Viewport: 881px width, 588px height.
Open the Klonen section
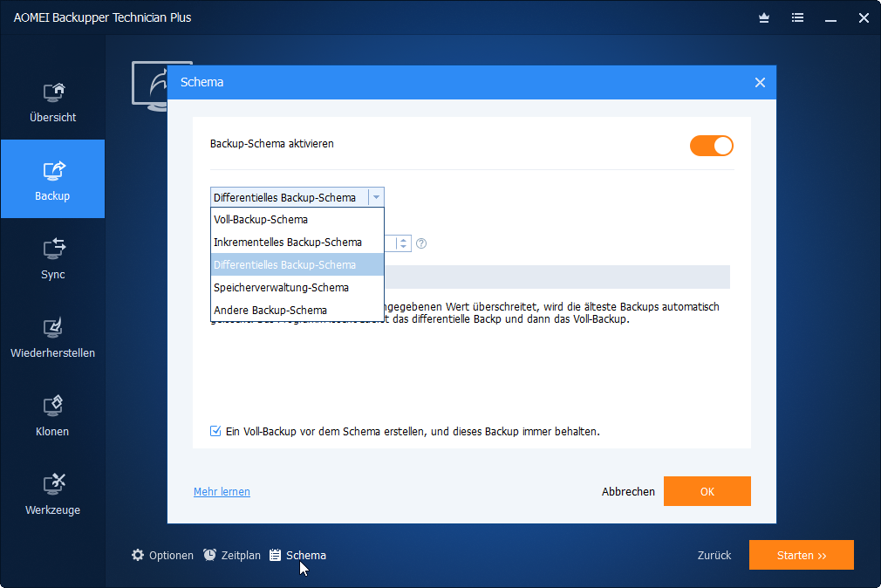52,416
